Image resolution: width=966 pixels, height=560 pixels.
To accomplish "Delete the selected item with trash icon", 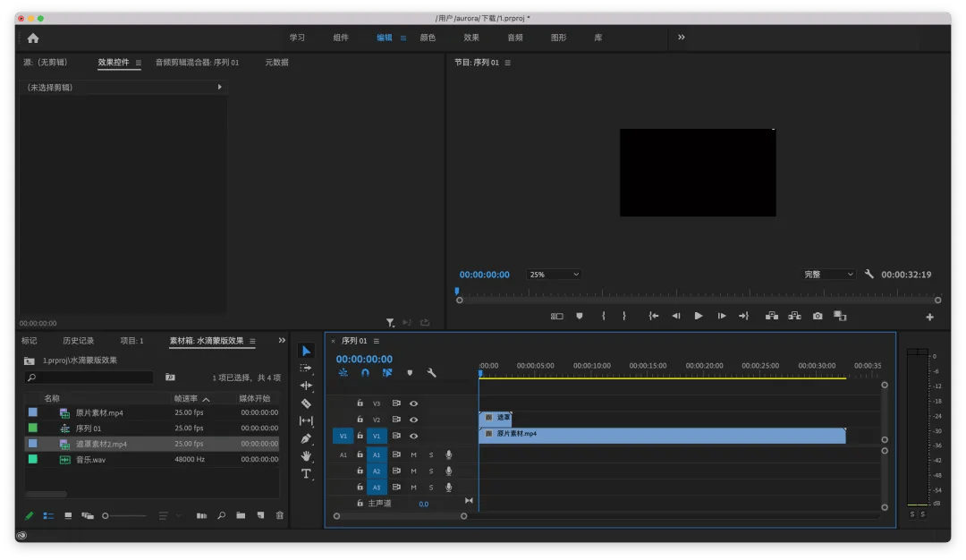I will [280, 515].
